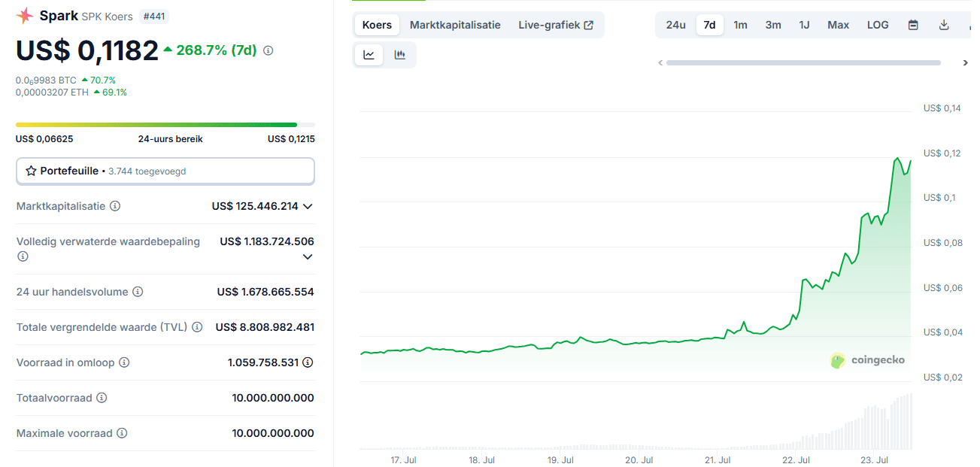Toggle LOG scale on the chart
The height and width of the screenshot is (467, 980).
click(x=878, y=25)
